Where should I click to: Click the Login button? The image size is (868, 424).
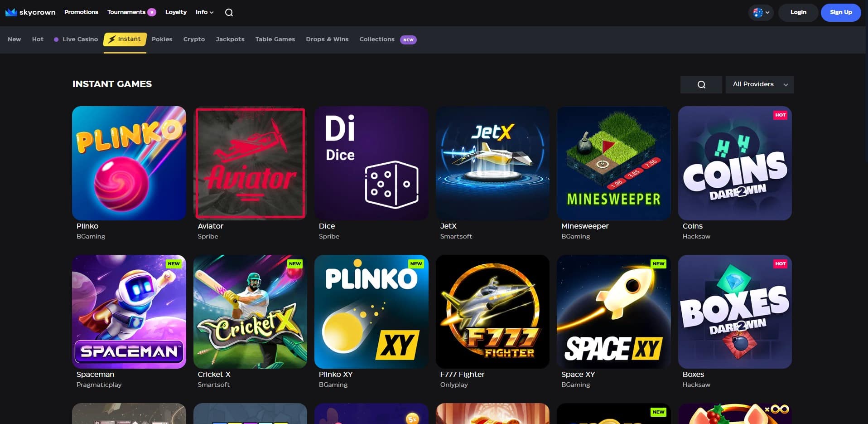tap(798, 13)
